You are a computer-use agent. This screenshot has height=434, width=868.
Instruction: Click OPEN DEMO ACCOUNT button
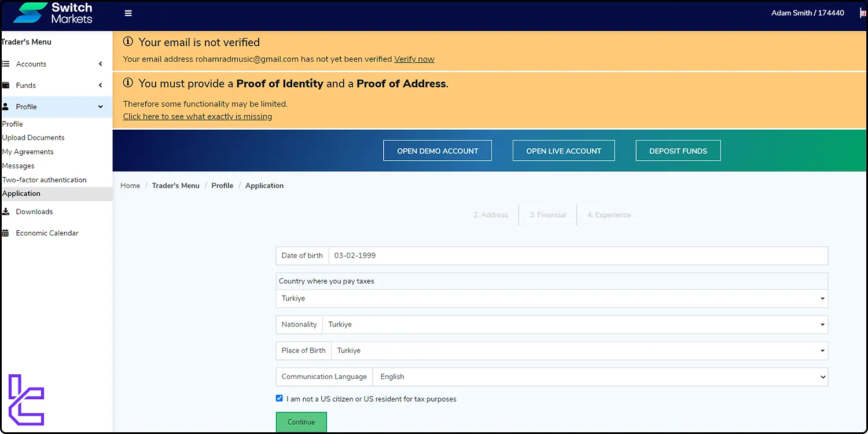coord(437,150)
